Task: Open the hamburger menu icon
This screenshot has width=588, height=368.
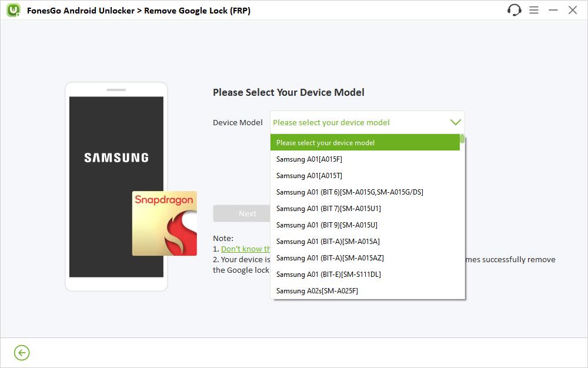Action: 534,10
